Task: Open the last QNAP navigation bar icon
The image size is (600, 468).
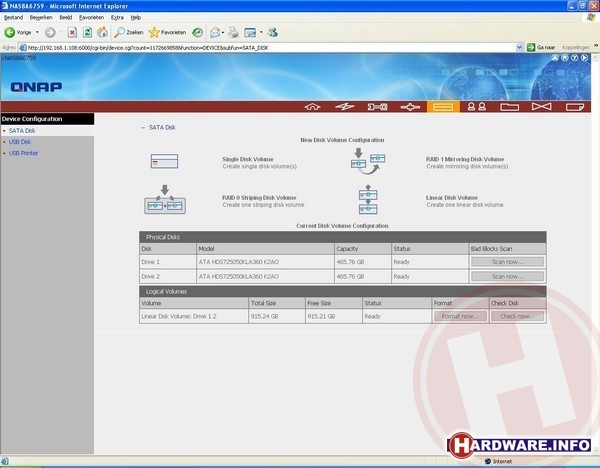Action: 575,107
